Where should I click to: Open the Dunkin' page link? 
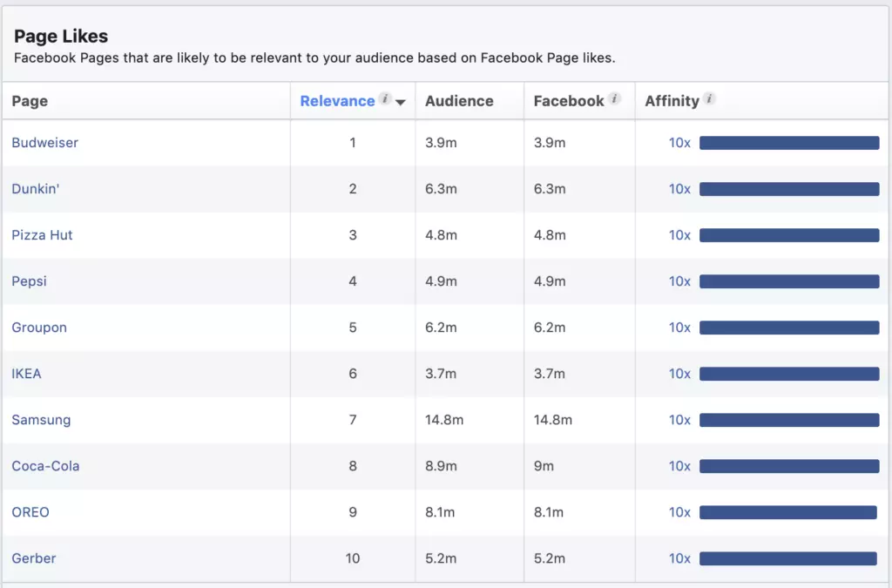pyautogui.click(x=36, y=189)
